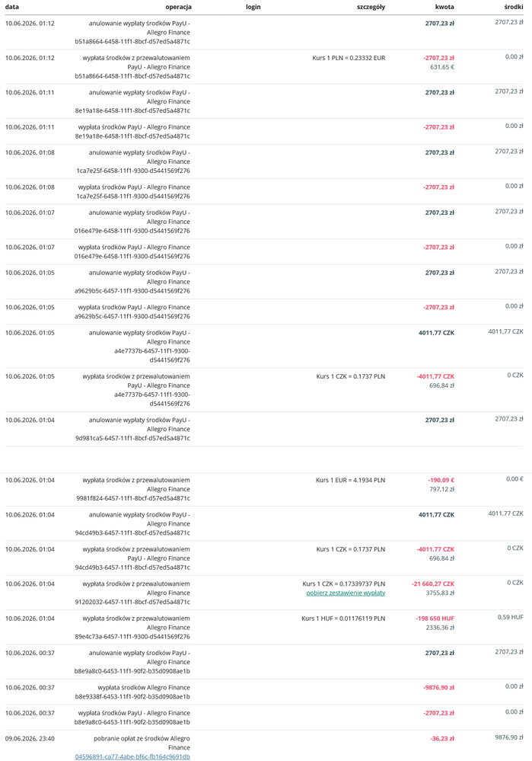Sort by the 'data' column header
Image resolution: width=532 pixels, height=761 pixels.
[12, 7]
